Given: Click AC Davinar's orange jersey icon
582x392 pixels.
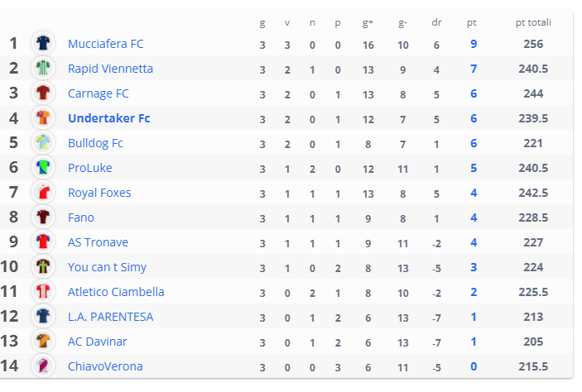Looking at the screenshot, I should click(x=43, y=341).
